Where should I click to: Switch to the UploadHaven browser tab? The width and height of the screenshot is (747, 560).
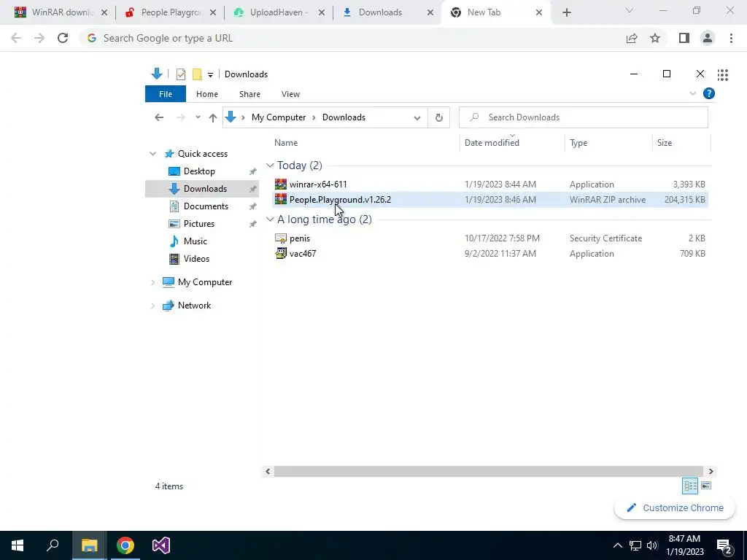pos(278,12)
